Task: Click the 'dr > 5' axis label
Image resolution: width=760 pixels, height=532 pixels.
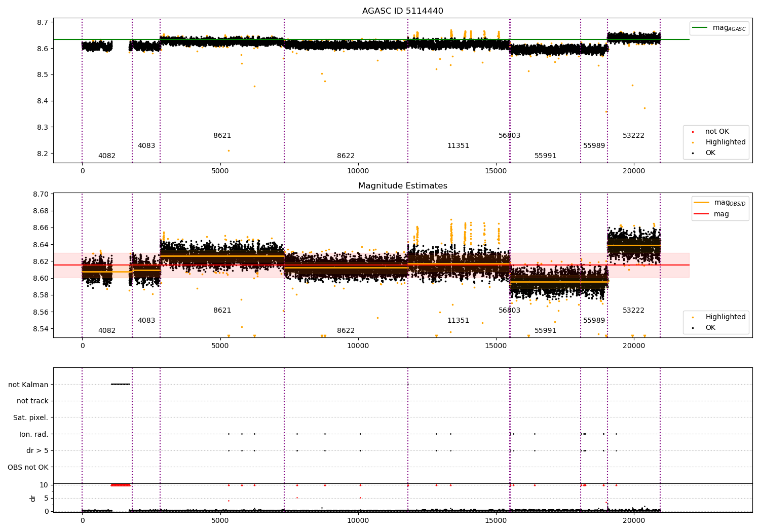Action: tap(37, 451)
